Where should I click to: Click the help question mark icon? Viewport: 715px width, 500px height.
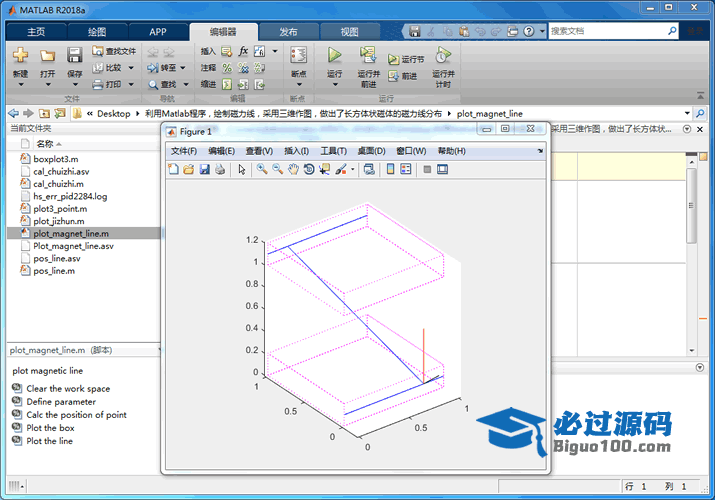click(x=528, y=31)
